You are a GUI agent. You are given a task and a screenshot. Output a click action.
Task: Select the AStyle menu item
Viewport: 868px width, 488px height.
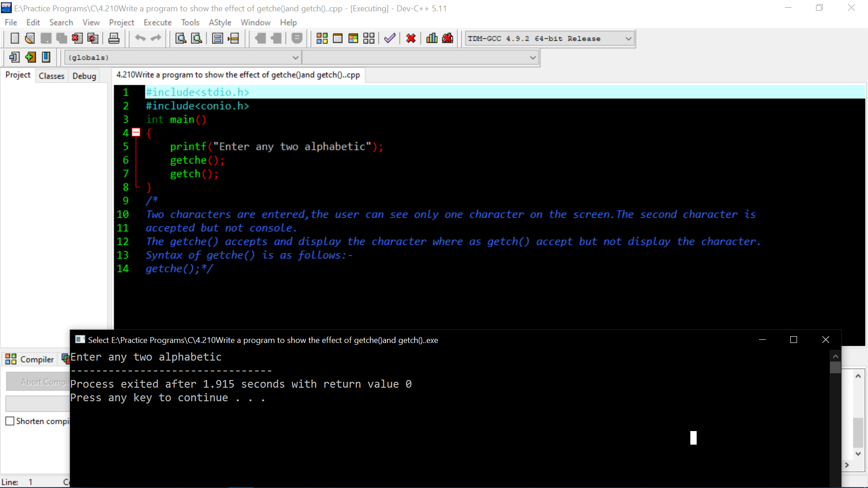[x=221, y=22]
